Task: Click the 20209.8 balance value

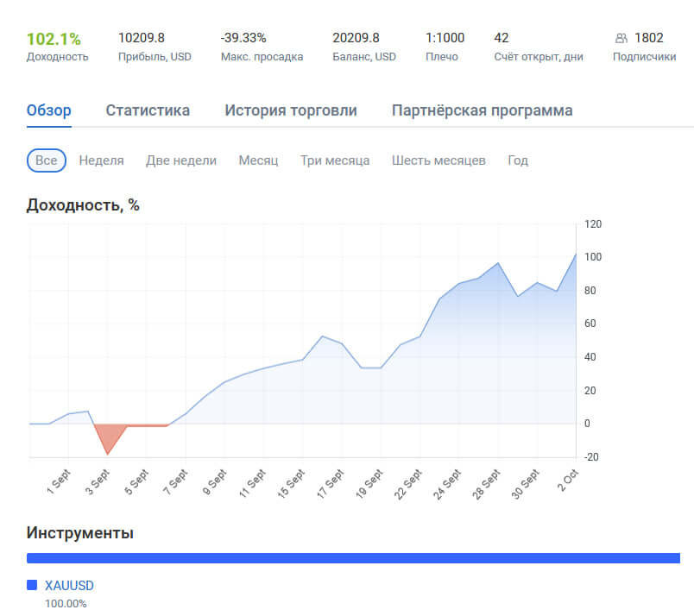Action: 356,38
